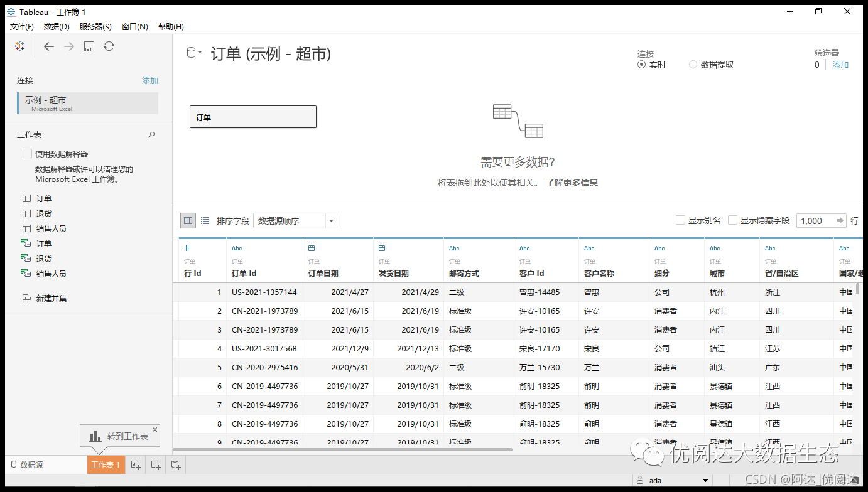
Task: Open the 服务器(S) menu
Action: coord(95,26)
